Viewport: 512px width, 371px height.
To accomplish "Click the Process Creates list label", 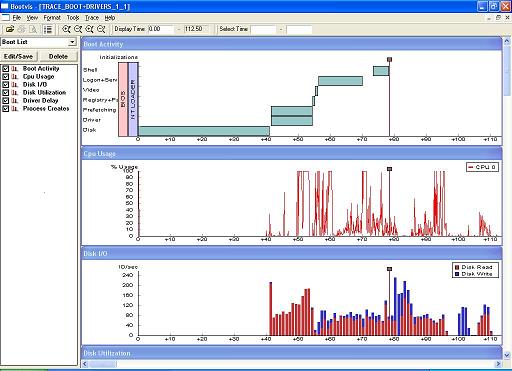I will (x=46, y=109).
